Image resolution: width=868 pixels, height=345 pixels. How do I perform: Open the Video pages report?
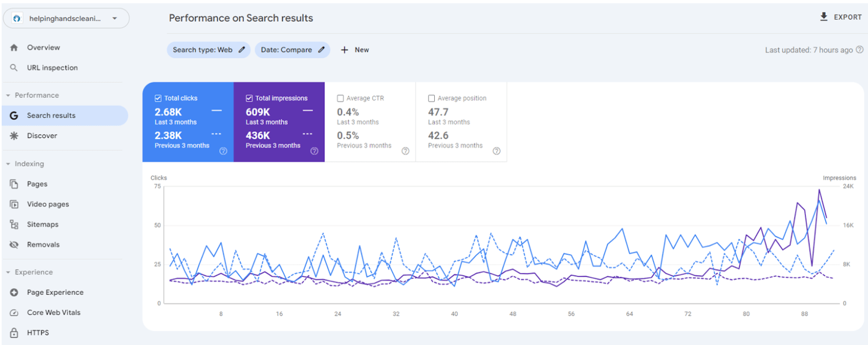(48, 204)
